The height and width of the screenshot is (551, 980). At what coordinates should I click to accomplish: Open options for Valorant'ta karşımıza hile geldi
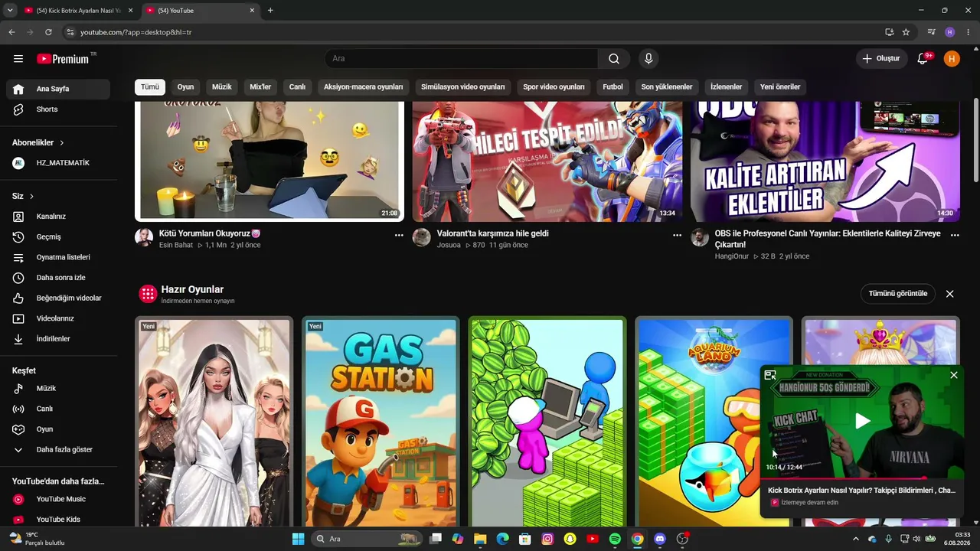tap(677, 236)
